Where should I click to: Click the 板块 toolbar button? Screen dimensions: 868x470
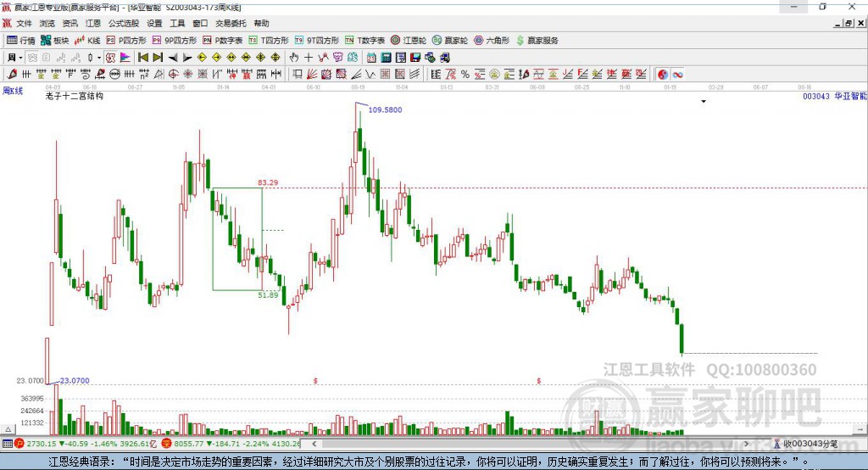coord(55,41)
